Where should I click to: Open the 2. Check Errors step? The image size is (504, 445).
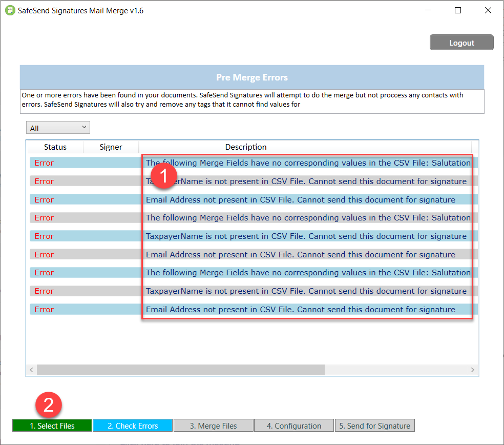133,426
